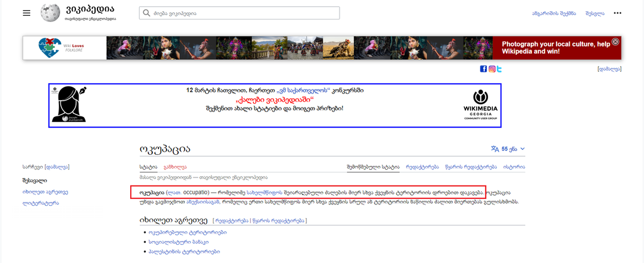Select შესავალი in the contents sidebar
This screenshot has width=644, height=263.
[x=35, y=181]
